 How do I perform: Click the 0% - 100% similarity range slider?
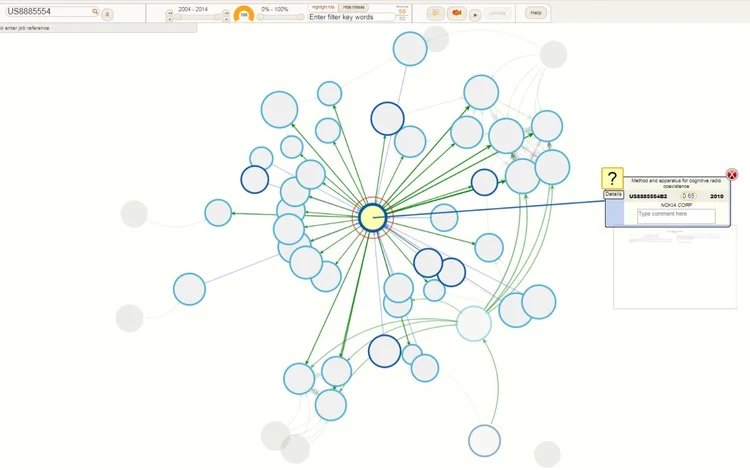click(x=280, y=17)
